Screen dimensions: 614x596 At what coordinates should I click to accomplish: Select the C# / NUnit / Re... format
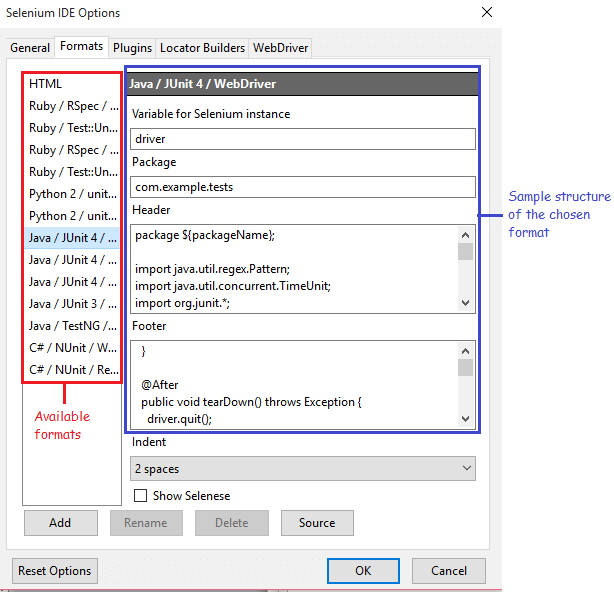pyautogui.click(x=73, y=370)
